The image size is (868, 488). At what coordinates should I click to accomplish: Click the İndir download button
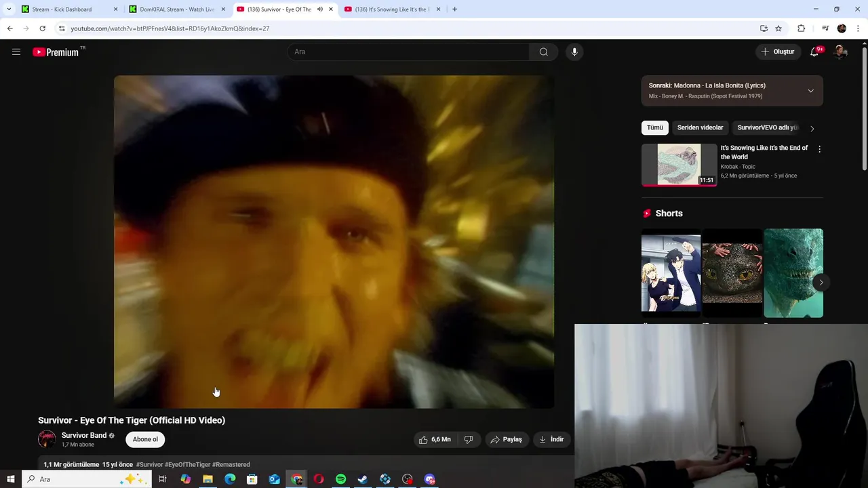(x=551, y=439)
